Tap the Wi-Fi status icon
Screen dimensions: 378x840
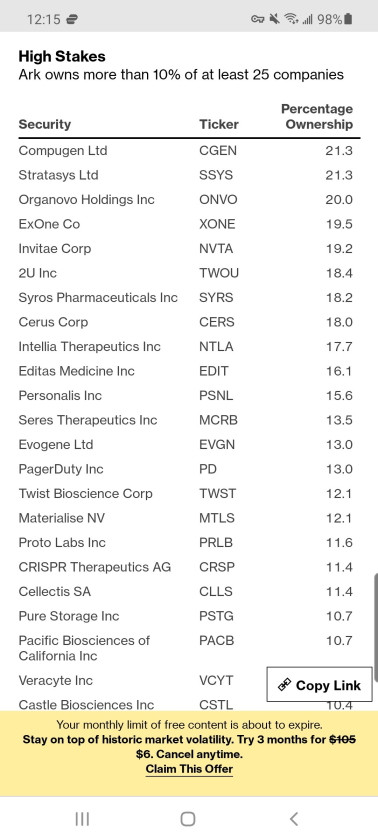pos(291,20)
